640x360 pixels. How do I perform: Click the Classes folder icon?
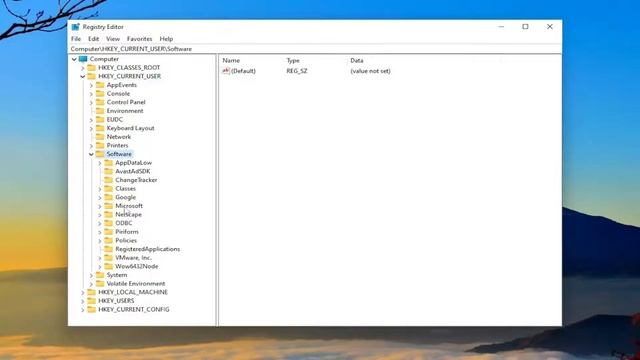pyautogui.click(x=109, y=188)
